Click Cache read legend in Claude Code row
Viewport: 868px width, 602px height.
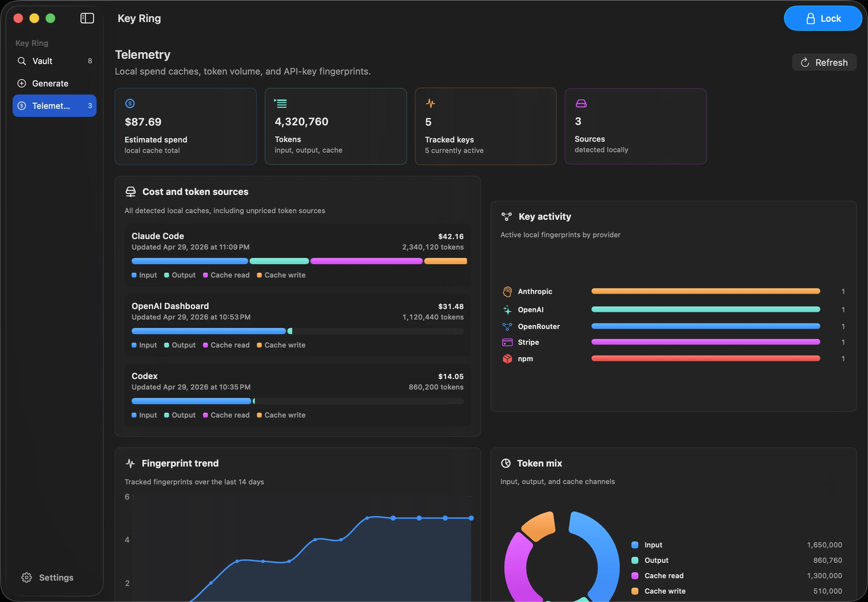click(226, 275)
